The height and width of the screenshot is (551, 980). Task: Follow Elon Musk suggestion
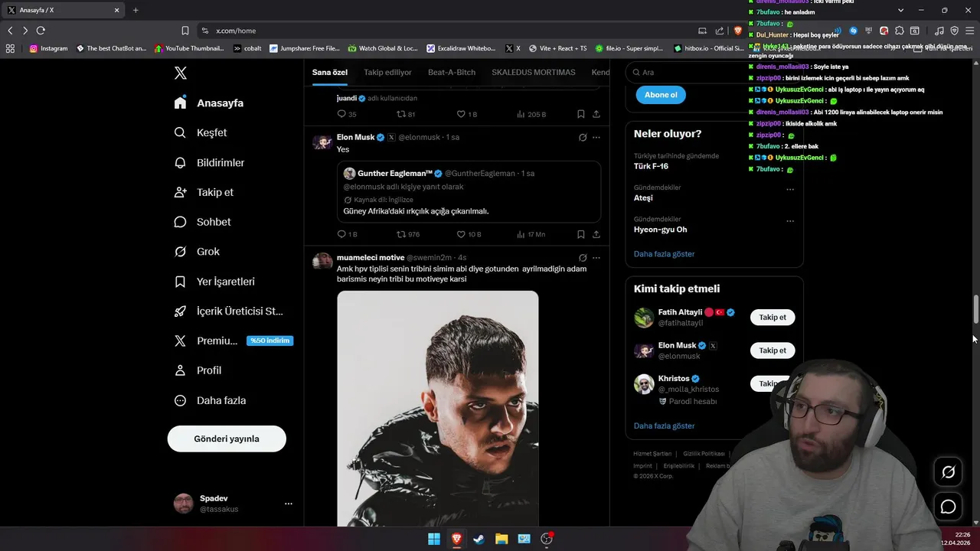(773, 350)
